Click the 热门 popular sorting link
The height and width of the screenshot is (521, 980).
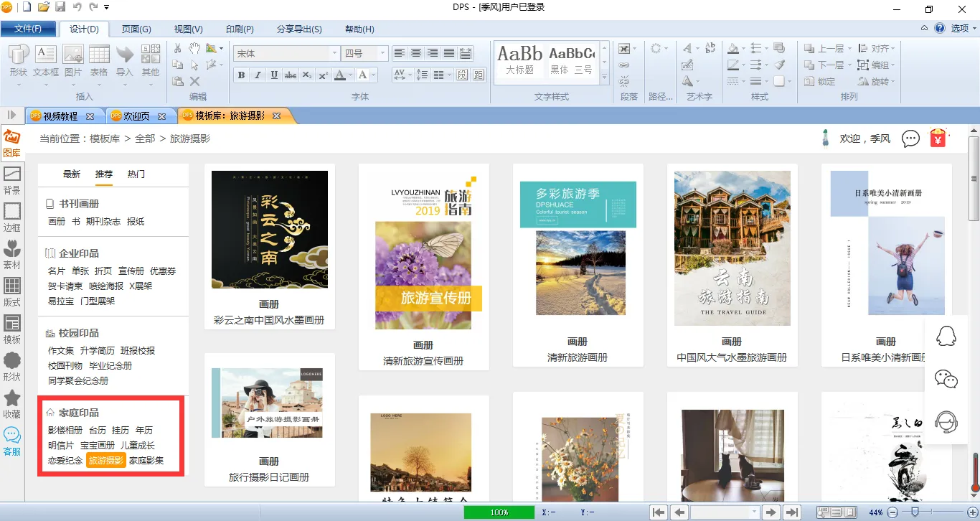coord(136,174)
